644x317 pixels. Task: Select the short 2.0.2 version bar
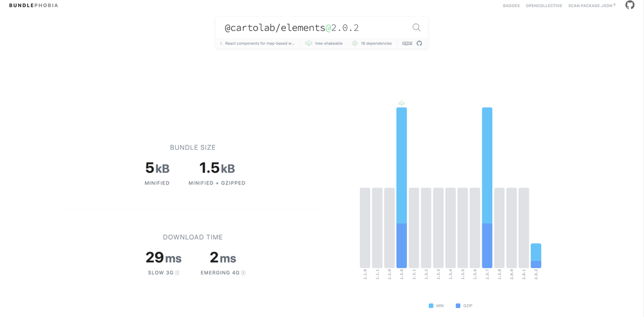click(x=536, y=255)
